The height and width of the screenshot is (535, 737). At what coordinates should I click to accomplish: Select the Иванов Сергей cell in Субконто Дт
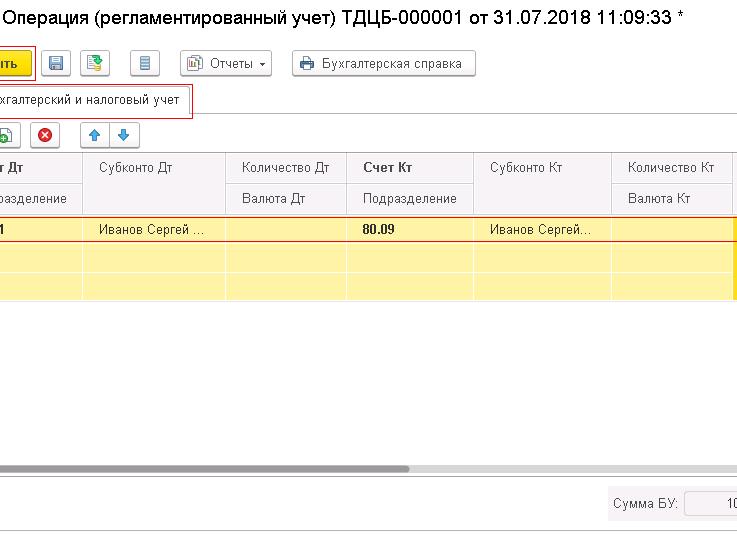(154, 229)
